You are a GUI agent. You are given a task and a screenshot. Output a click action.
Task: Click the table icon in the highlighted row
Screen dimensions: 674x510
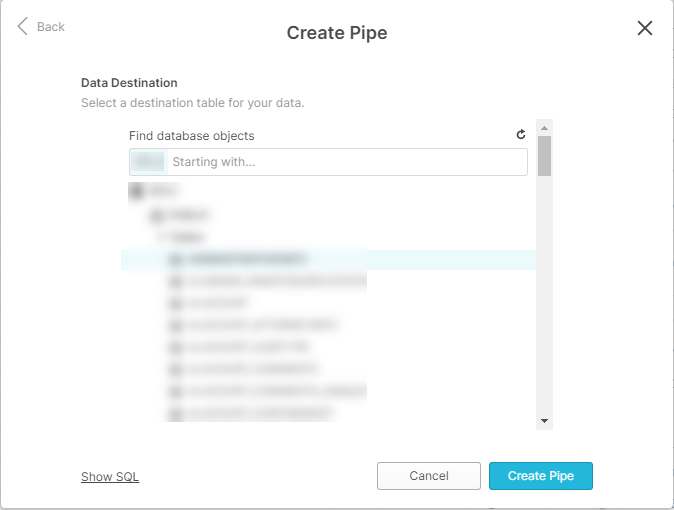click(176, 260)
